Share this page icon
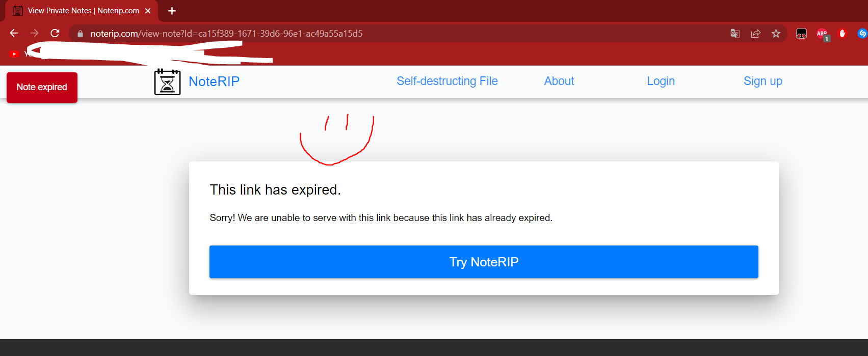868x356 pixels. click(755, 34)
